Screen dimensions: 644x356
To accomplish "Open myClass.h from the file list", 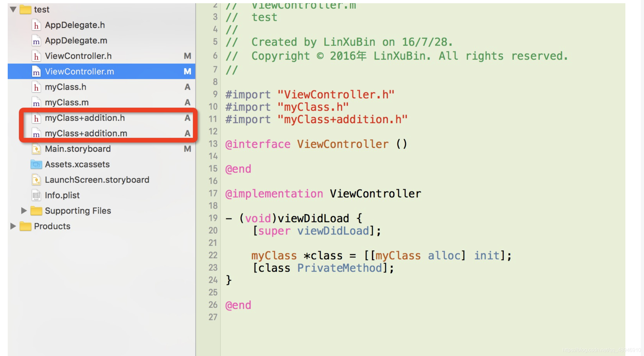I will click(65, 87).
